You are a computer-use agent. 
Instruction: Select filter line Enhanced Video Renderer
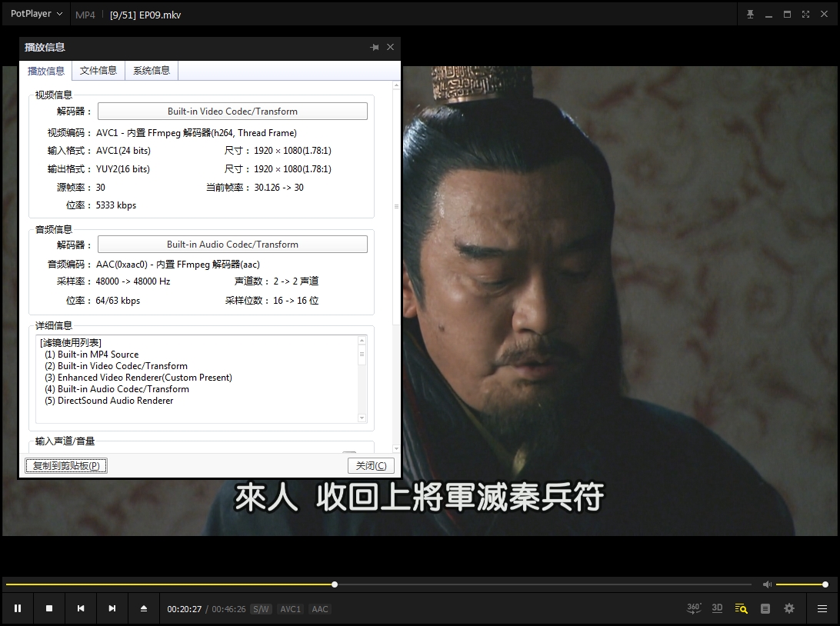[138, 378]
